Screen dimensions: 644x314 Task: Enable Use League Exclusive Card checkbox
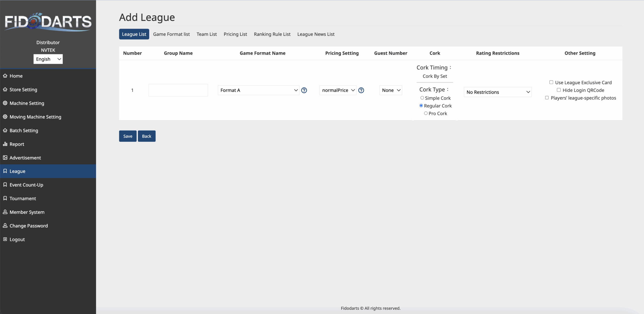pyautogui.click(x=551, y=82)
